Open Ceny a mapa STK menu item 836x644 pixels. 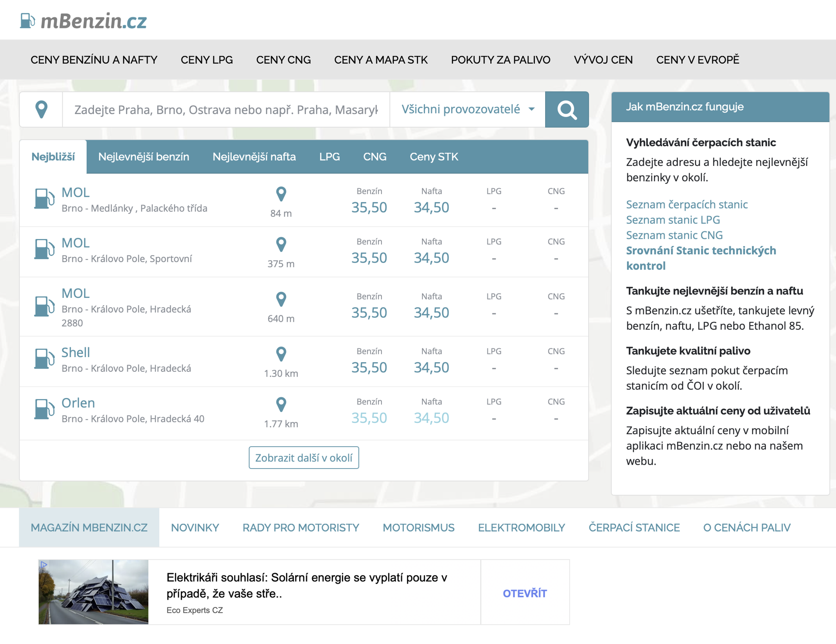(x=381, y=60)
